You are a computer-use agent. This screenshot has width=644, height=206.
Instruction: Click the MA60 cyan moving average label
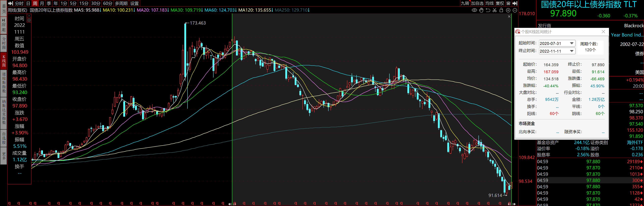[x=220, y=10]
